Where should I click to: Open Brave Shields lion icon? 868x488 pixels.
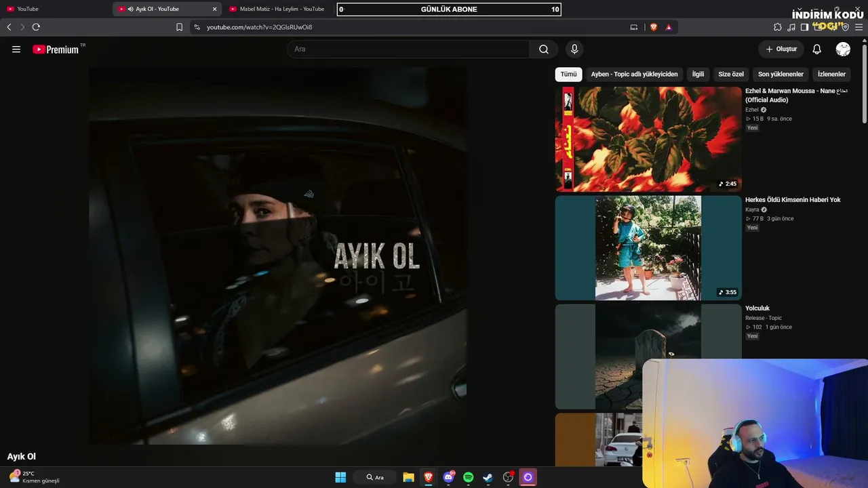653,27
